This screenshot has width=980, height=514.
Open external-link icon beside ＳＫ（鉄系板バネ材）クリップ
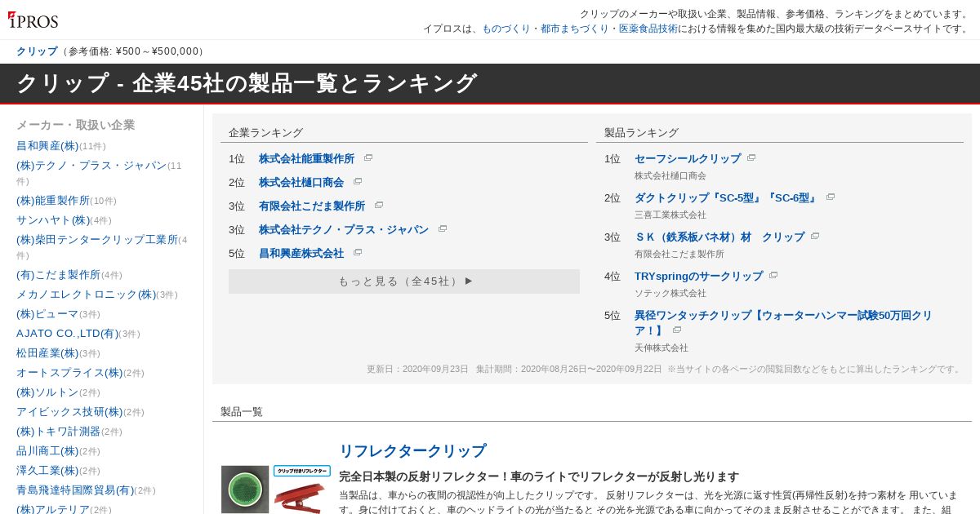click(x=815, y=237)
